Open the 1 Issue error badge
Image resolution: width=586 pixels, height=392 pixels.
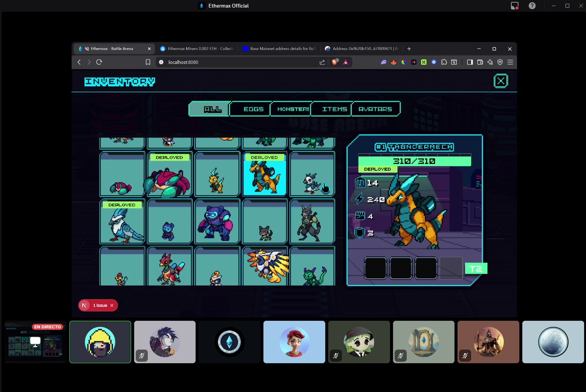point(100,306)
